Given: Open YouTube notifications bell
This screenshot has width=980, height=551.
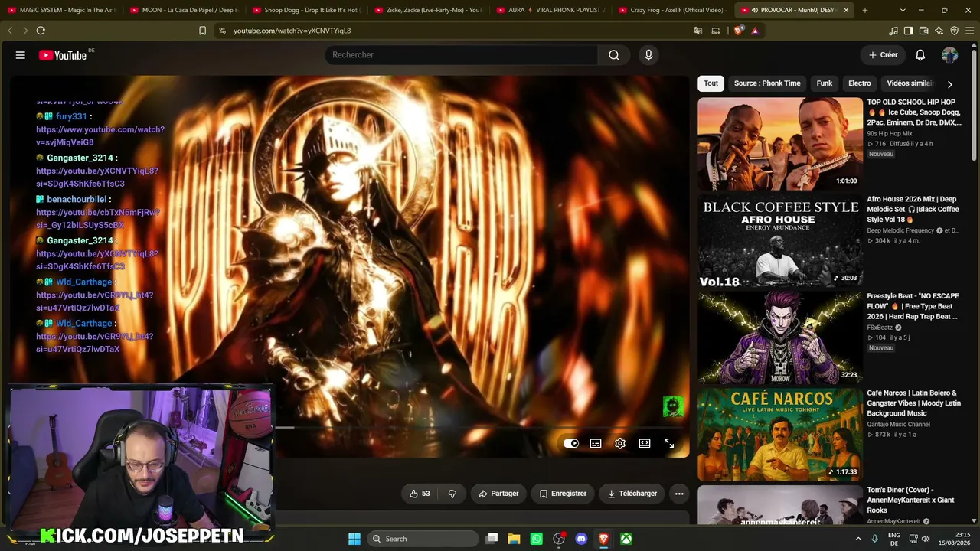Looking at the screenshot, I should click(920, 55).
